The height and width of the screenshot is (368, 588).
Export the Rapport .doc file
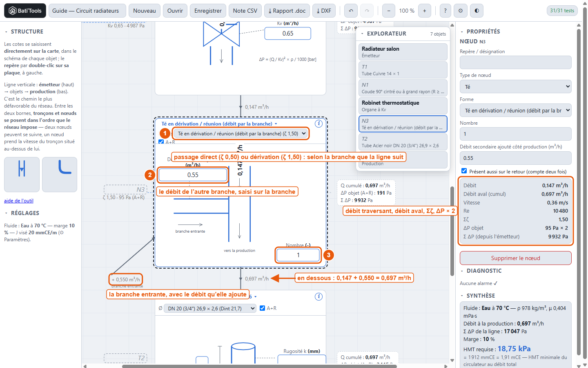point(287,11)
